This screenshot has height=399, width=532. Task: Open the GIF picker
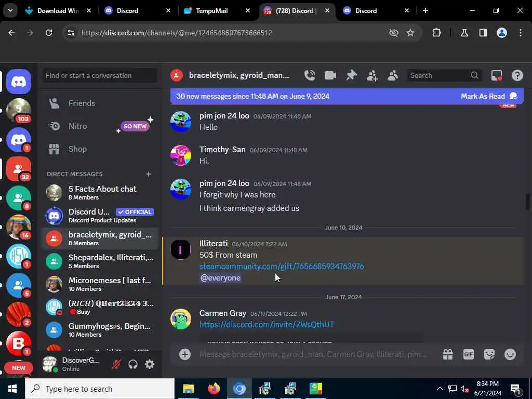click(x=468, y=354)
